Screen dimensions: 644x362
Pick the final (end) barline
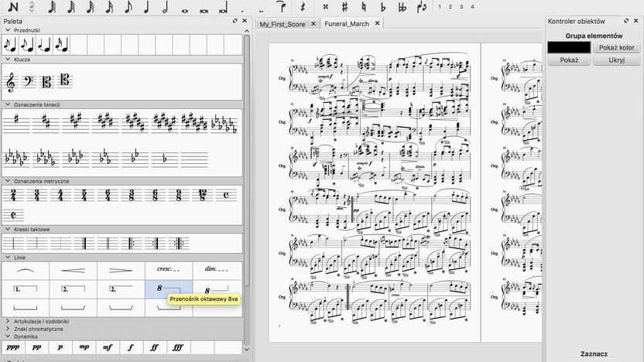(x=84, y=244)
